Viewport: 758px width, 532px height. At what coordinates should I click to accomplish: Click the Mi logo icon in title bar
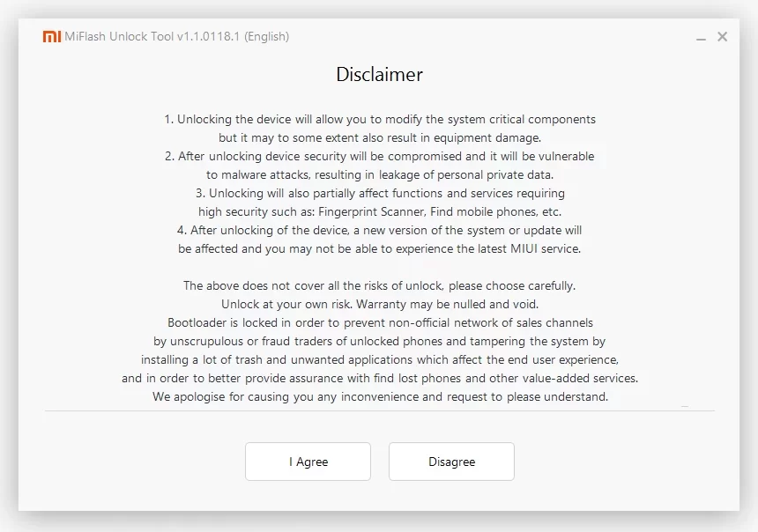52,37
